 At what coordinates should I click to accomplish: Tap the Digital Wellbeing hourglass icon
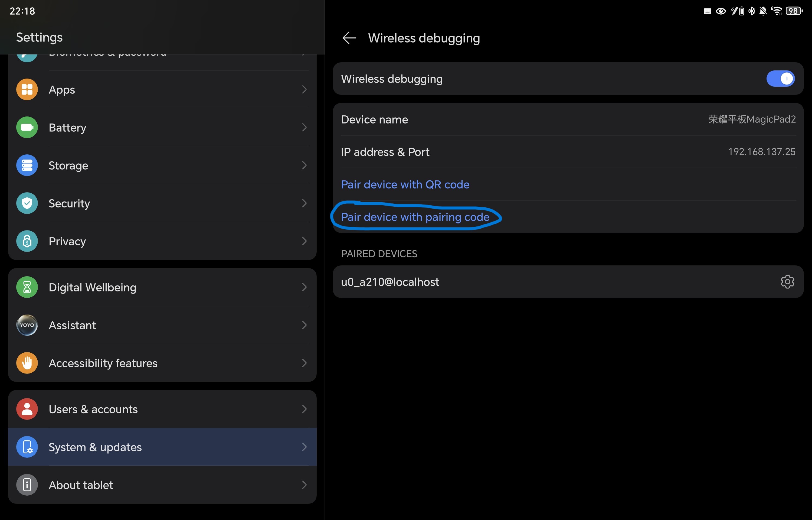27,287
